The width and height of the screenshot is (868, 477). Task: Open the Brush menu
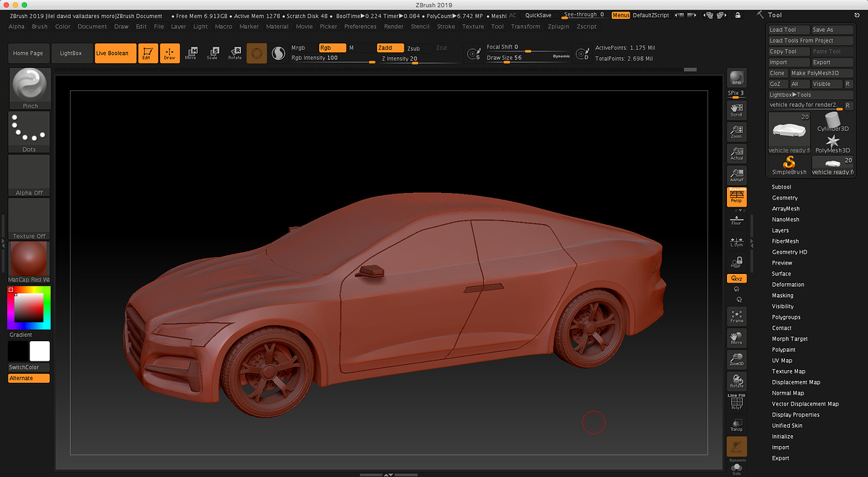click(40, 27)
